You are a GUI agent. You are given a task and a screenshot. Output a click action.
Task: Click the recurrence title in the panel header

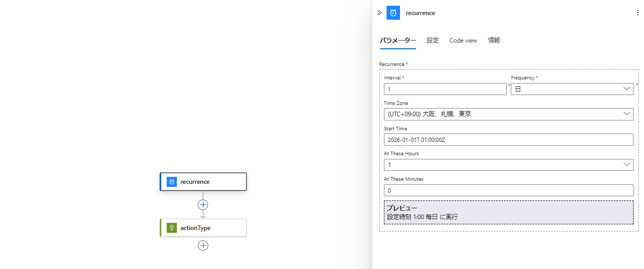pyautogui.click(x=420, y=13)
